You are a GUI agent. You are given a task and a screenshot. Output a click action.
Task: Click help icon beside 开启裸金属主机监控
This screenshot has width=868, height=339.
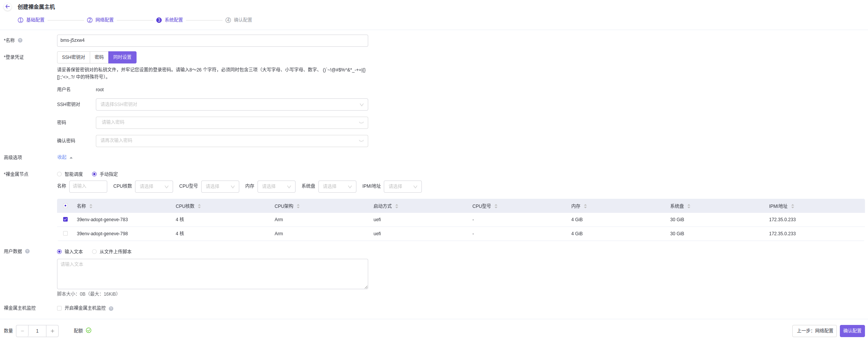pos(111,309)
